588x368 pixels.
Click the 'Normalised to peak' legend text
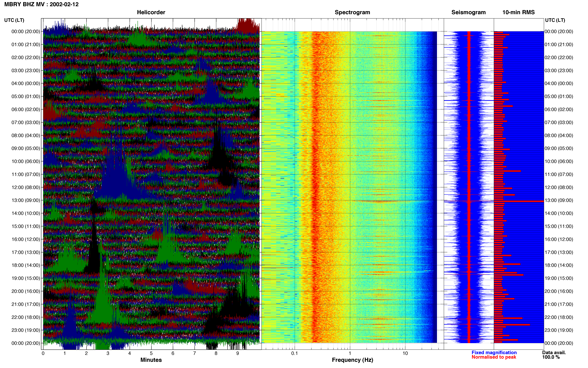494,357
